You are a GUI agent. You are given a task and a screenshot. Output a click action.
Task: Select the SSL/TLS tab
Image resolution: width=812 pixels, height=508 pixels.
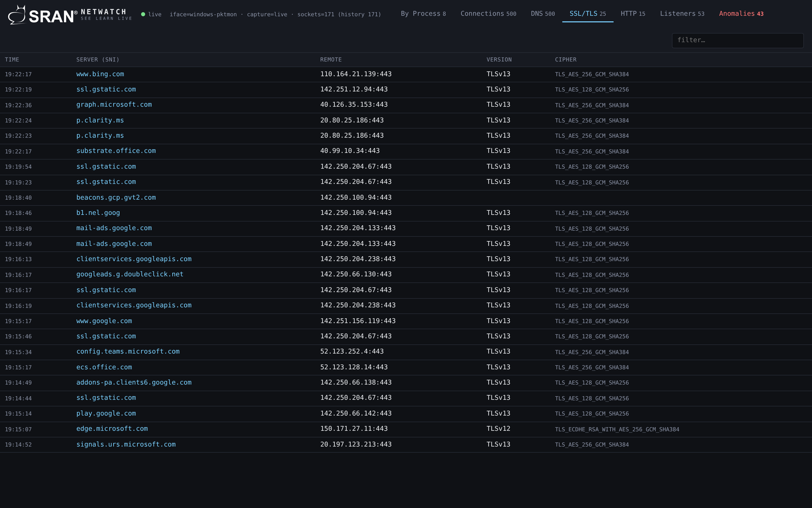tap(588, 14)
